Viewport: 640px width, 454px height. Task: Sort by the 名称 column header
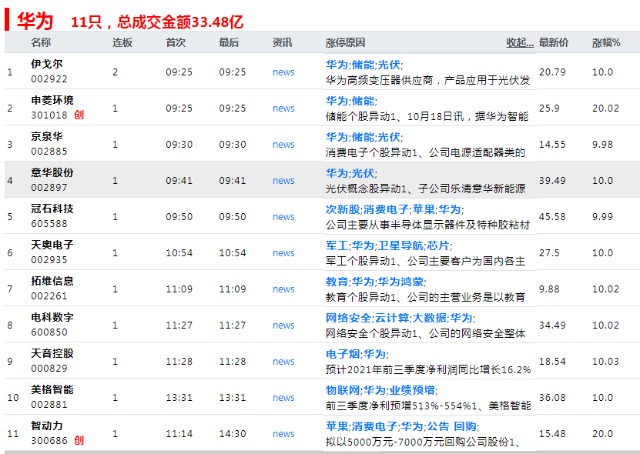(x=41, y=42)
